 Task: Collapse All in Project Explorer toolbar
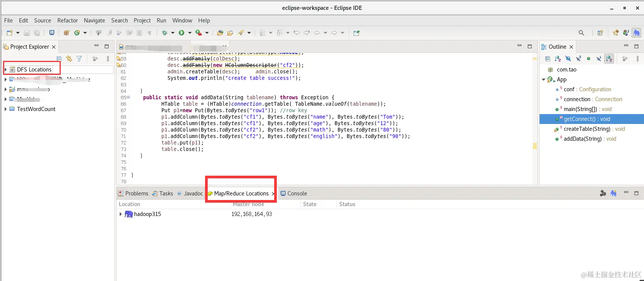(x=59, y=59)
